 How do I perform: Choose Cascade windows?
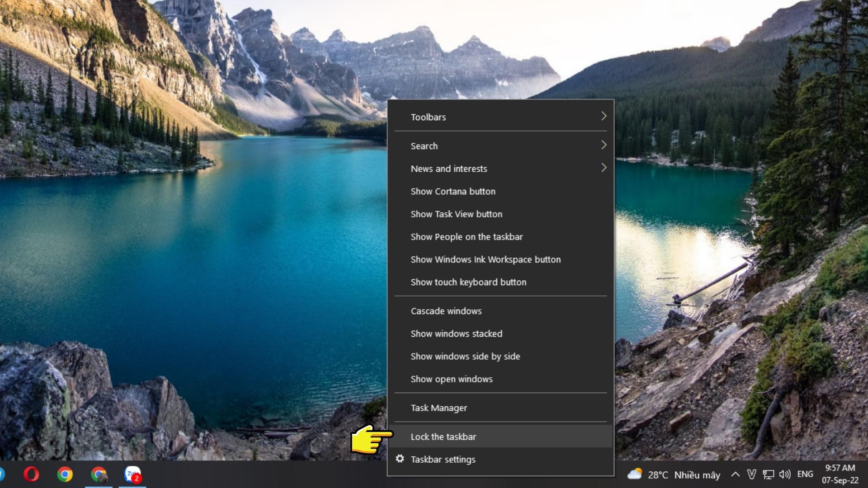pos(446,311)
